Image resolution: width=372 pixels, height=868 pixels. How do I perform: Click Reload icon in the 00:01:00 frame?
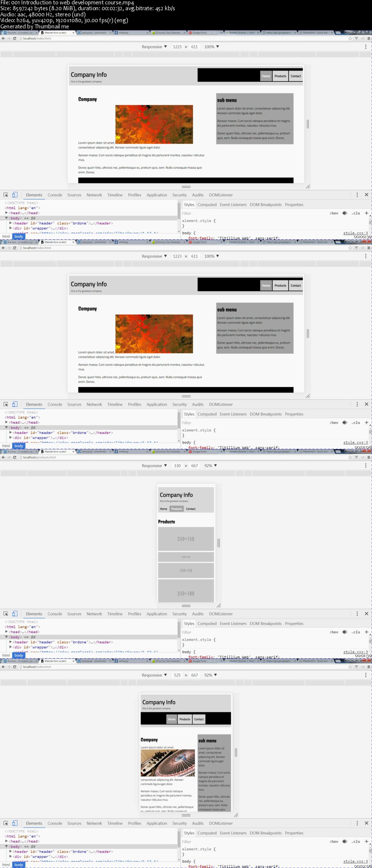15,248
